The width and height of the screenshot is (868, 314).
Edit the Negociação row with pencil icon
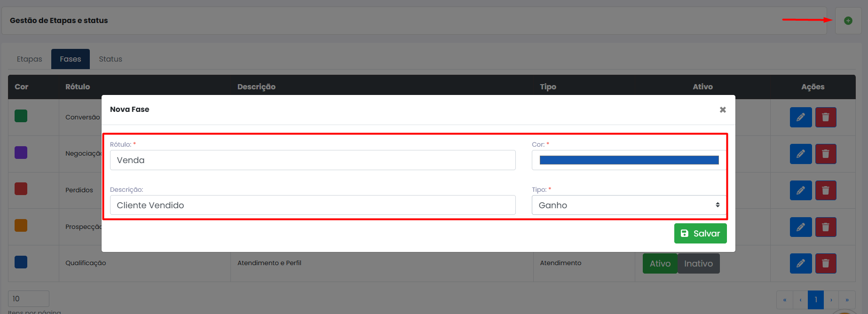[801, 154]
